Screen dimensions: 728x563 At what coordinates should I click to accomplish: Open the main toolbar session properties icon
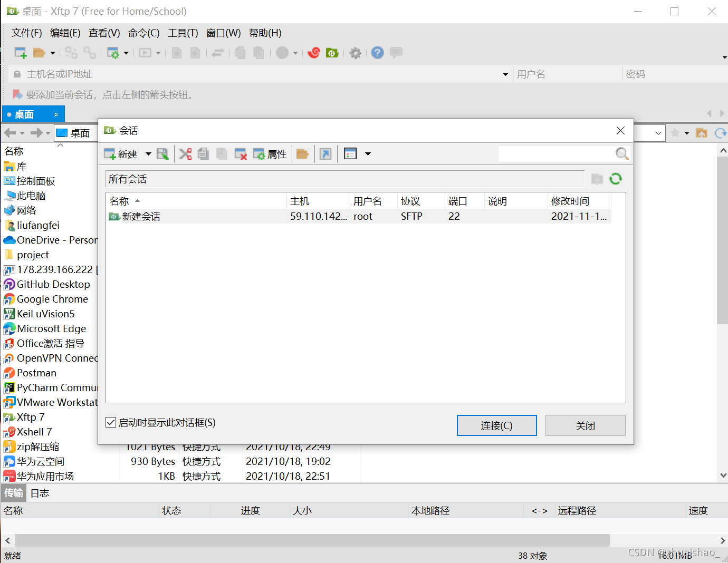(x=113, y=53)
